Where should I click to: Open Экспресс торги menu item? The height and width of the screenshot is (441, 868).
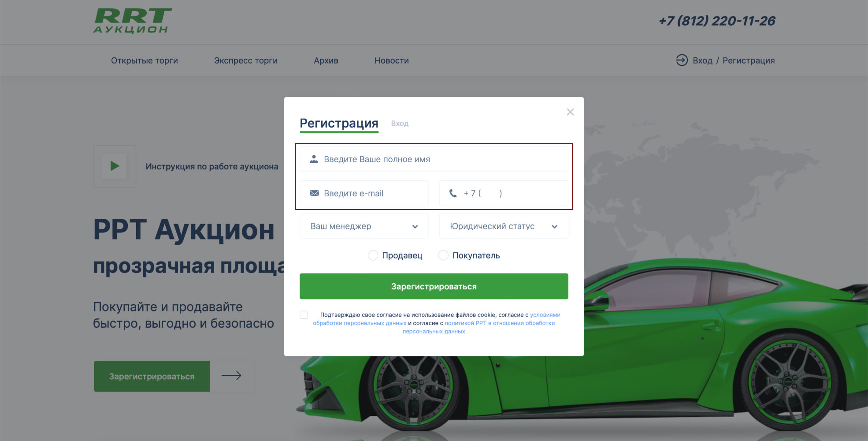pyautogui.click(x=246, y=60)
